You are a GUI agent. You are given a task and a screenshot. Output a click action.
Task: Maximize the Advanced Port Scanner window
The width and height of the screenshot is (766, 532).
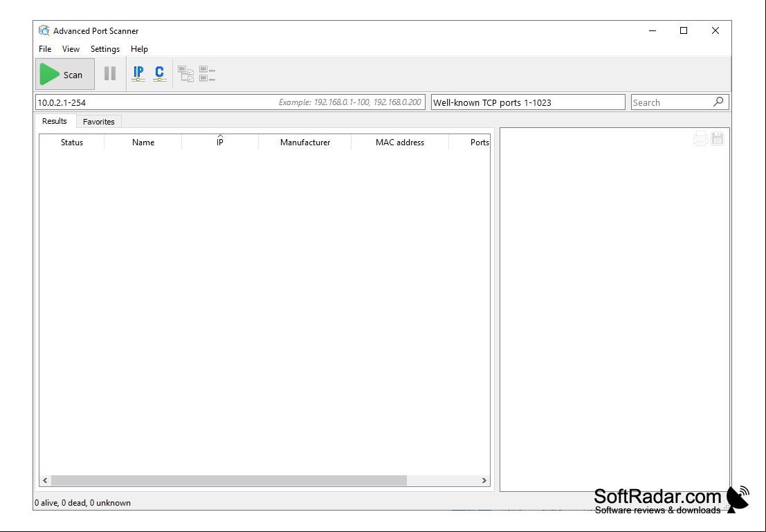coord(684,30)
